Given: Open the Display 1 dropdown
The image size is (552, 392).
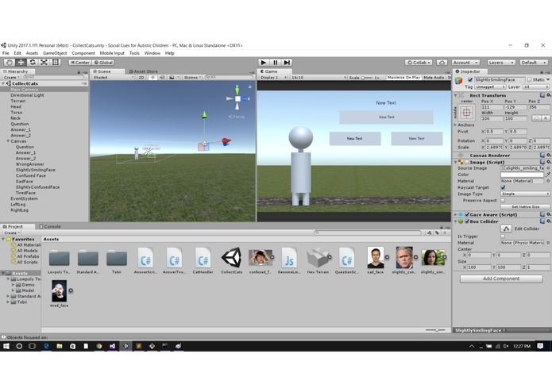Looking at the screenshot, I should coord(273,77).
